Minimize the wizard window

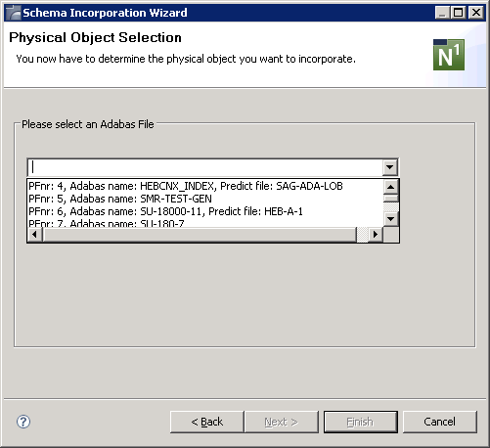coord(442,13)
